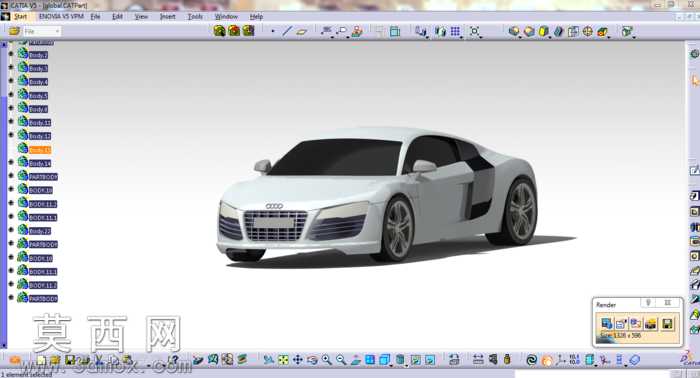
Task: Open the Edit menu
Action: 117,17
